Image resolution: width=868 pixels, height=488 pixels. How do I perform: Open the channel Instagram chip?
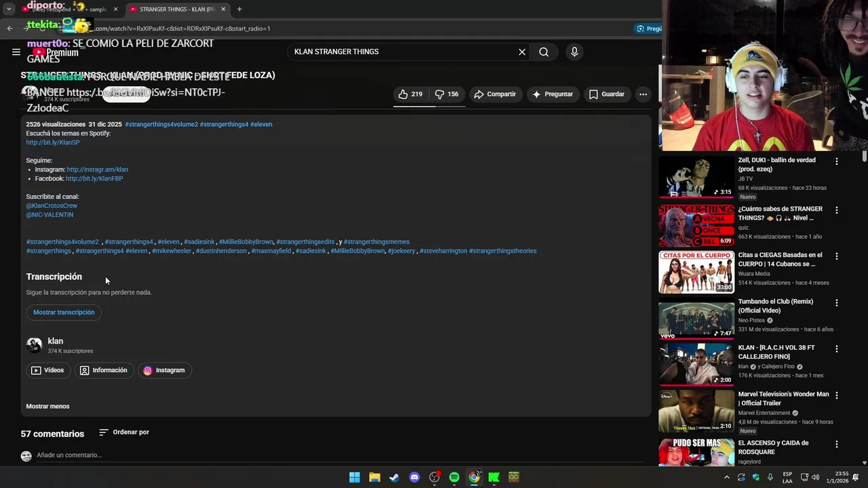164,370
